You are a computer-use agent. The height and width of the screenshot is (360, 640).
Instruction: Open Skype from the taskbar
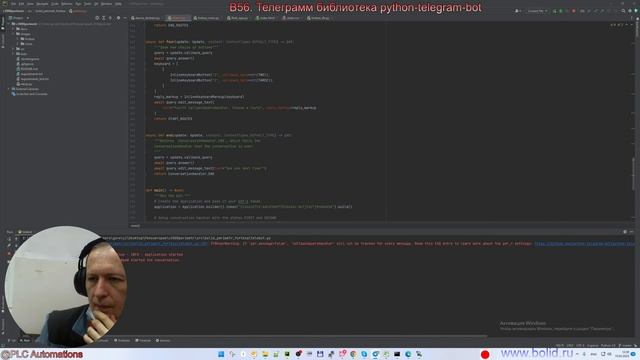tap(364, 354)
